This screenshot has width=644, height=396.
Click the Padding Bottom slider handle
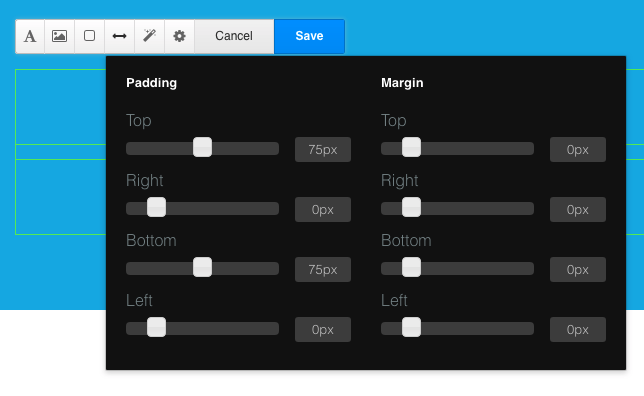(x=202, y=267)
